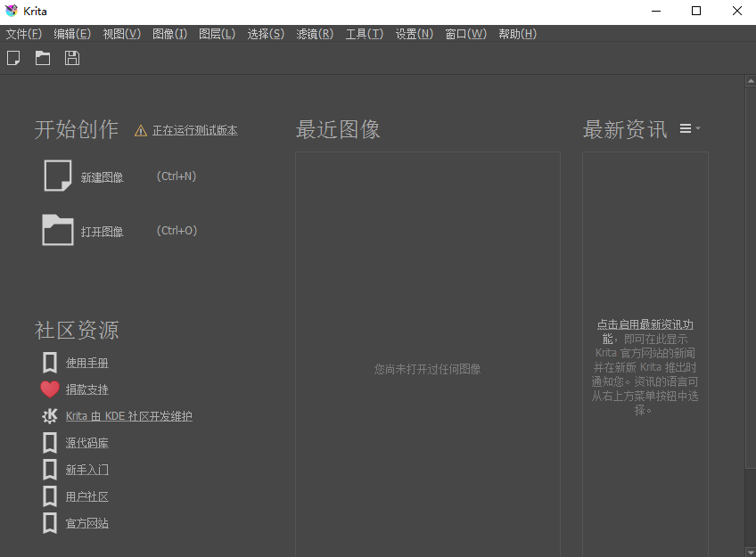The height and width of the screenshot is (557, 756).
Task: Click the bookmark icon next to 源代码库
Action: (x=50, y=443)
